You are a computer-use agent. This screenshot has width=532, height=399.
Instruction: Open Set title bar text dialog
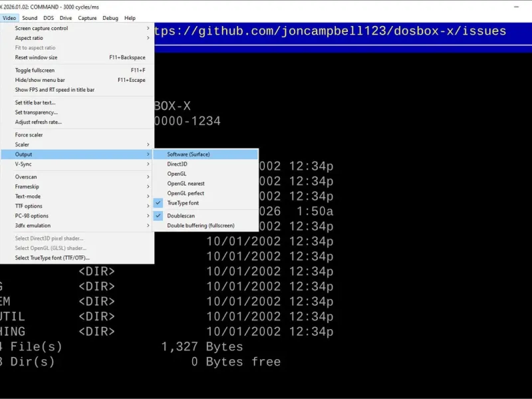point(77,102)
